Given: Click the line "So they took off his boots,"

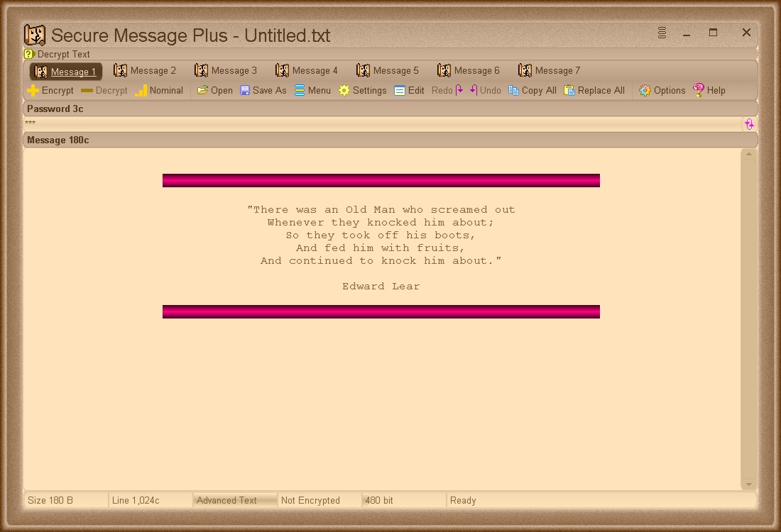Looking at the screenshot, I should pyautogui.click(x=381, y=235).
